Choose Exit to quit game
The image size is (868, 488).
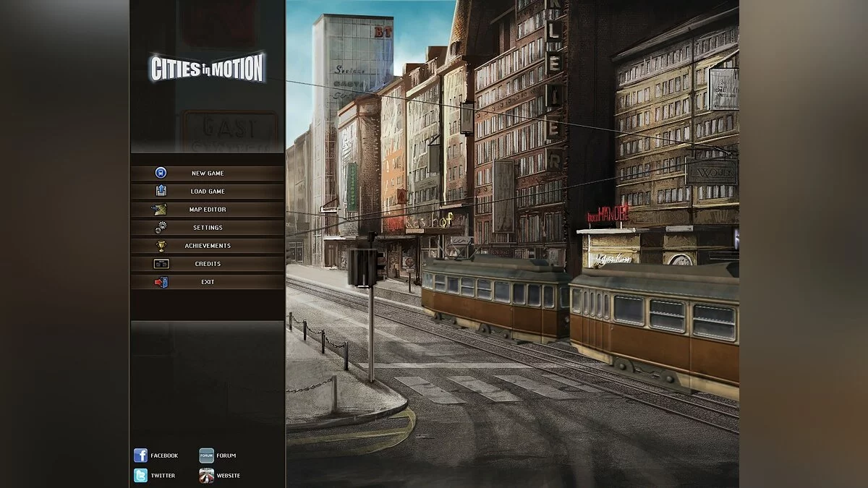coord(208,281)
